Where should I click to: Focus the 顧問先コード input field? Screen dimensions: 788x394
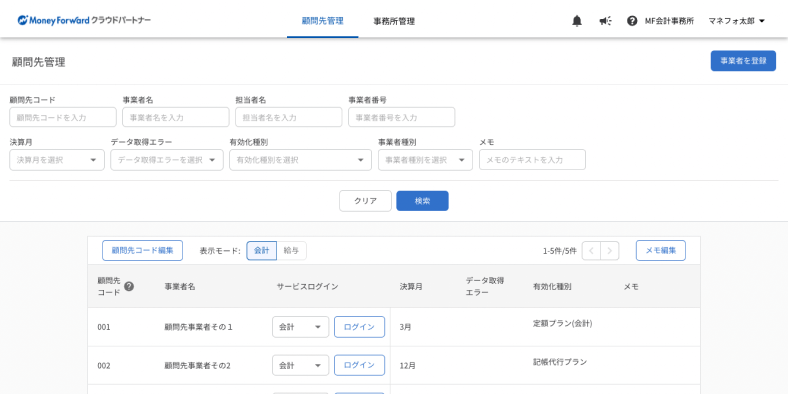pos(63,117)
